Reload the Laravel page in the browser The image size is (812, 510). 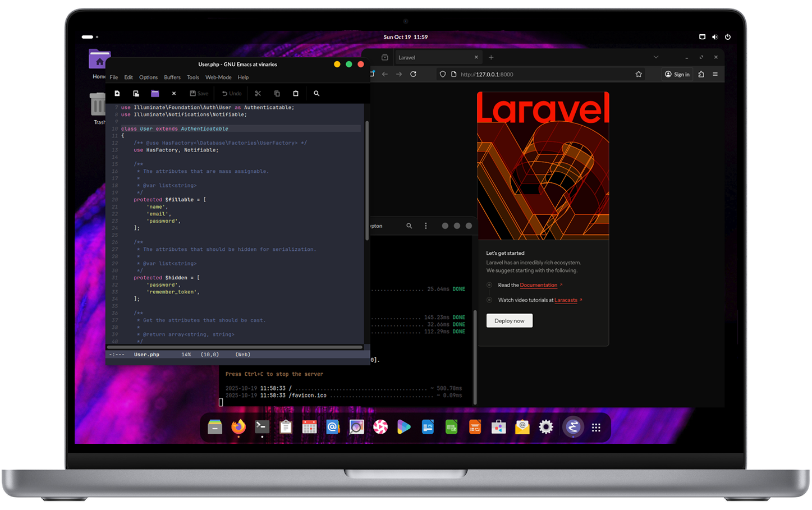coord(414,74)
